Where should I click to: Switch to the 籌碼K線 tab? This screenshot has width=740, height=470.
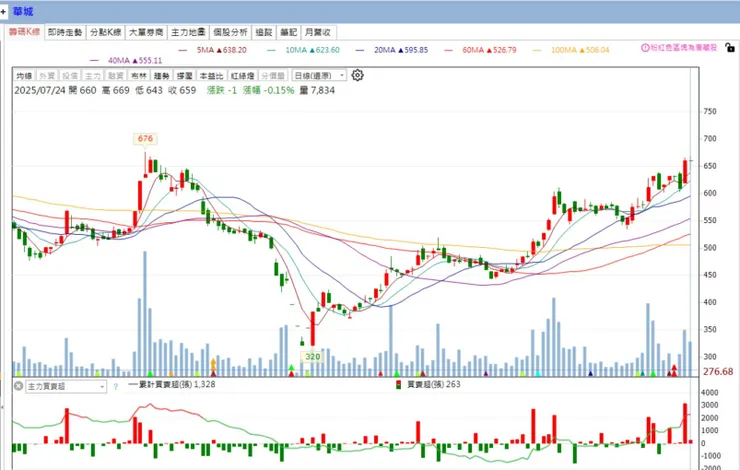[25, 32]
